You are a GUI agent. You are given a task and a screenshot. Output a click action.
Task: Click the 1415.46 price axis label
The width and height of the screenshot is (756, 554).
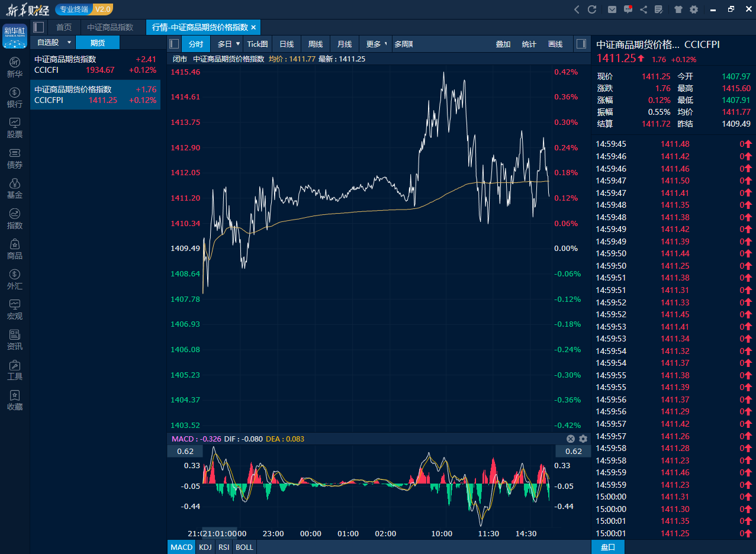pyautogui.click(x=185, y=72)
